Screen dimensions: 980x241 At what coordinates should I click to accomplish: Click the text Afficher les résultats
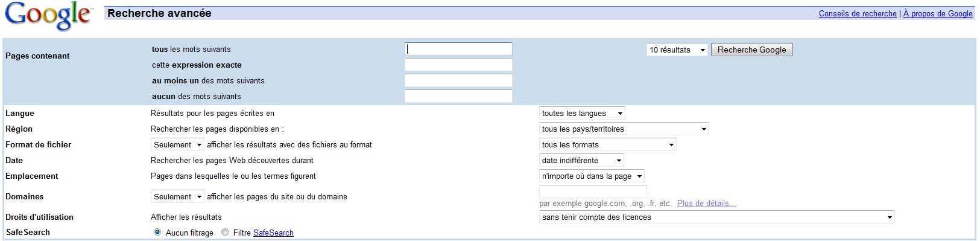186,217
